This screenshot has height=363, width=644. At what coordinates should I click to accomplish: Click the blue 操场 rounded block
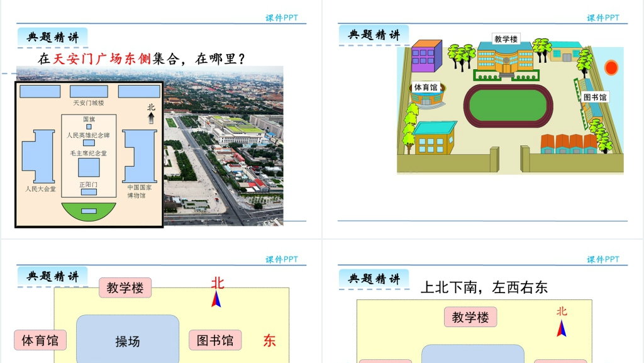[x=128, y=340]
